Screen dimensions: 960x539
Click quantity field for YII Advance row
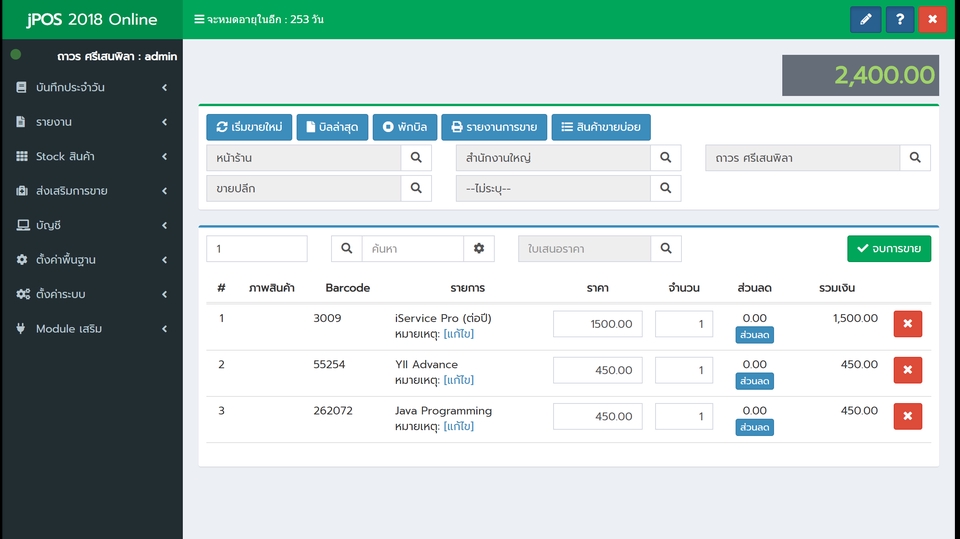[x=684, y=370]
